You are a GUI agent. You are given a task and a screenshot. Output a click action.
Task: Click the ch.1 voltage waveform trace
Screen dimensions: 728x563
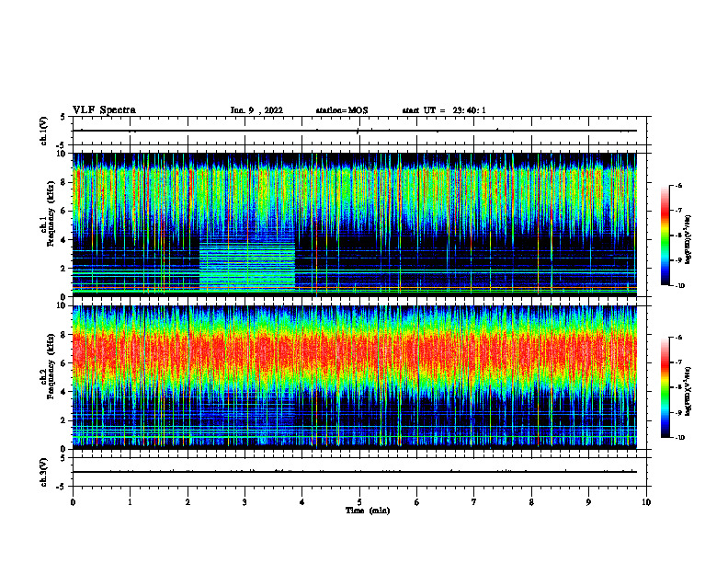[355, 131]
